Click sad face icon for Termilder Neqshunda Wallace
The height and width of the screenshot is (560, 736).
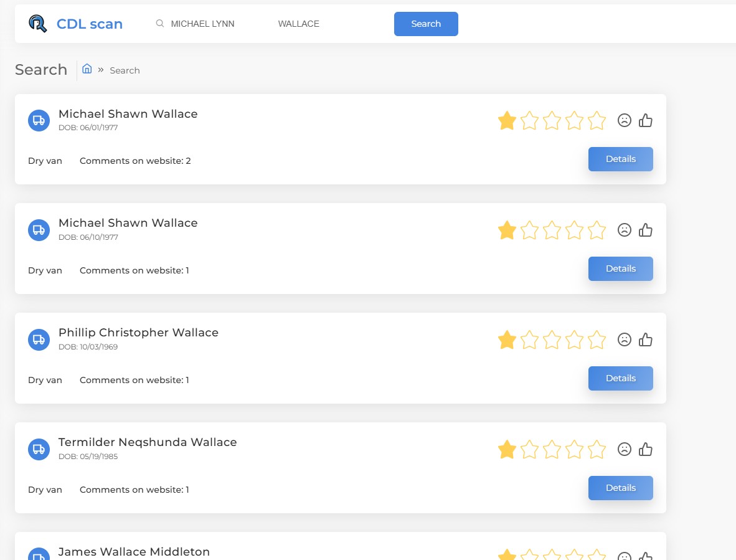point(624,449)
